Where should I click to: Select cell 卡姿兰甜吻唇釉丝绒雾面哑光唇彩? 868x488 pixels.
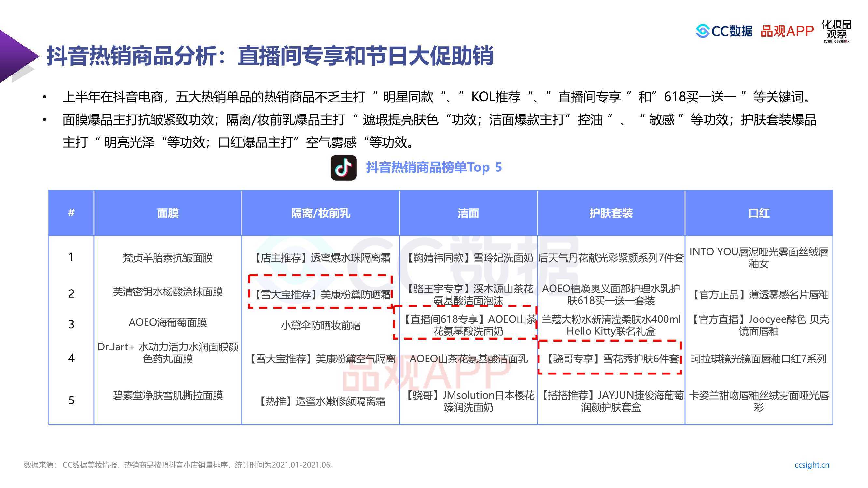759,401
